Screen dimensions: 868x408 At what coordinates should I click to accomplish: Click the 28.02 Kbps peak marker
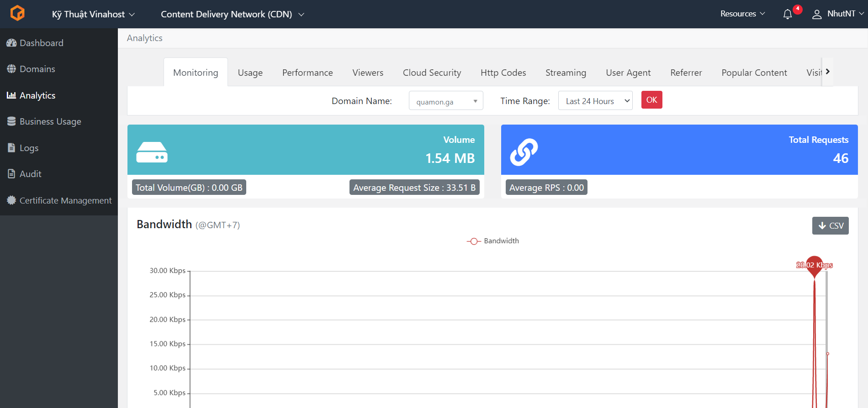(814, 266)
